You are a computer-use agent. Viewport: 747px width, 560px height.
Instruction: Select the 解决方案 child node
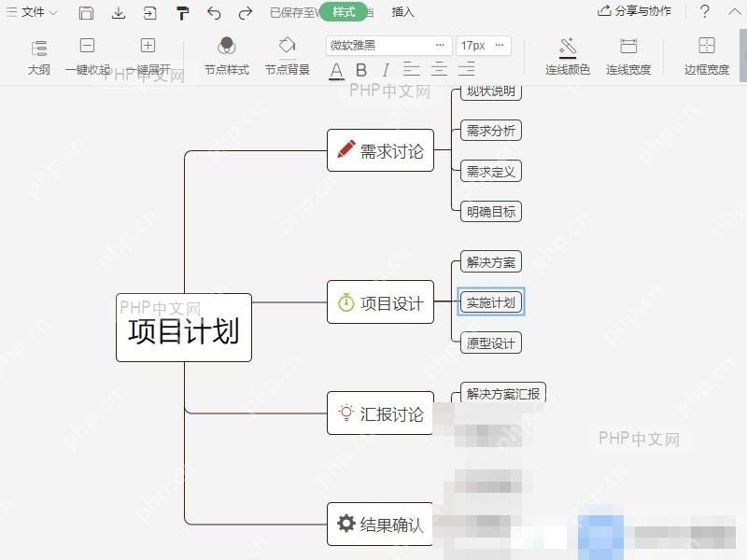coord(491,262)
